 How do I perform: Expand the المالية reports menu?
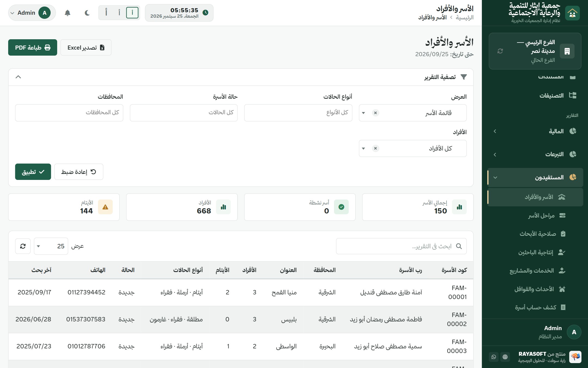(x=535, y=131)
